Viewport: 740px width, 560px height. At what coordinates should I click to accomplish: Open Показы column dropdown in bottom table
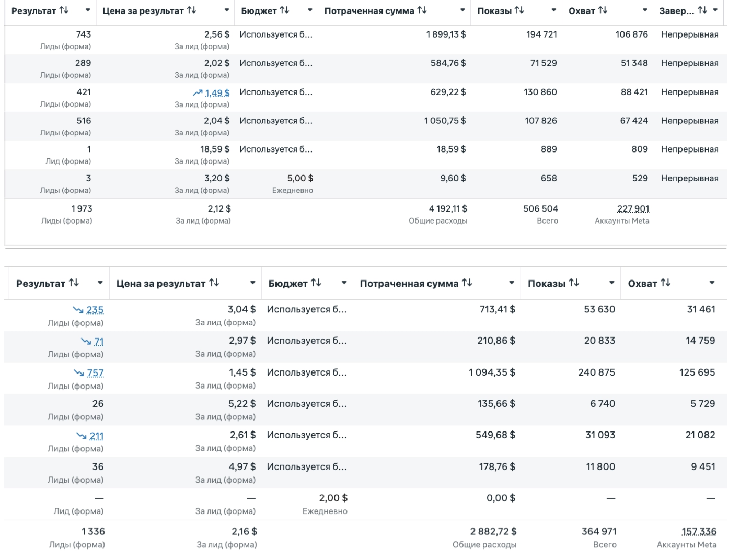611,283
